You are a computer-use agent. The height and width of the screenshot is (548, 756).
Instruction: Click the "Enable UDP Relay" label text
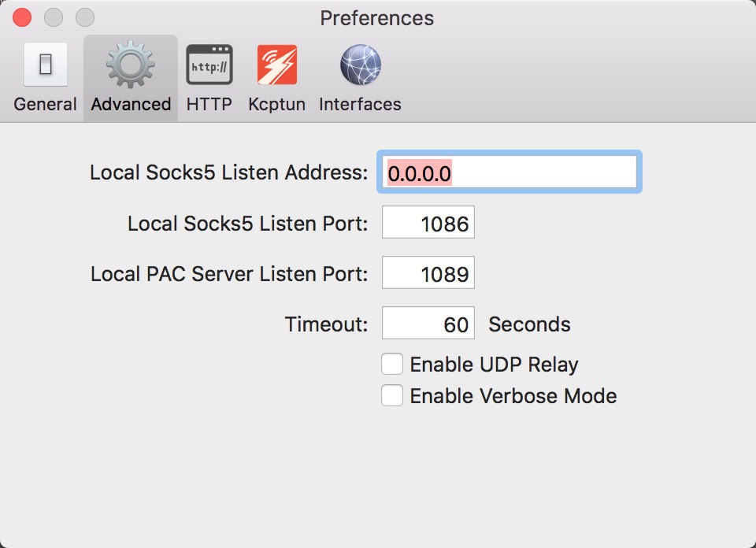494,365
